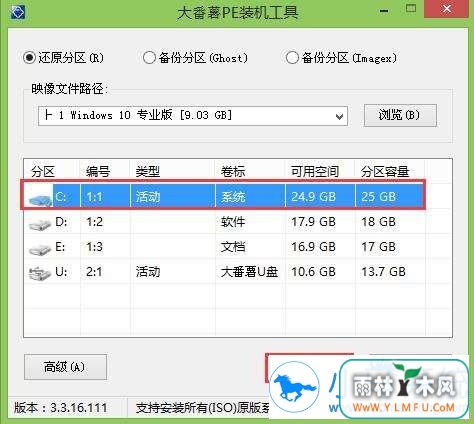The height and width of the screenshot is (424, 474).
Task: Click the 类型 column header
Action: pos(148,172)
